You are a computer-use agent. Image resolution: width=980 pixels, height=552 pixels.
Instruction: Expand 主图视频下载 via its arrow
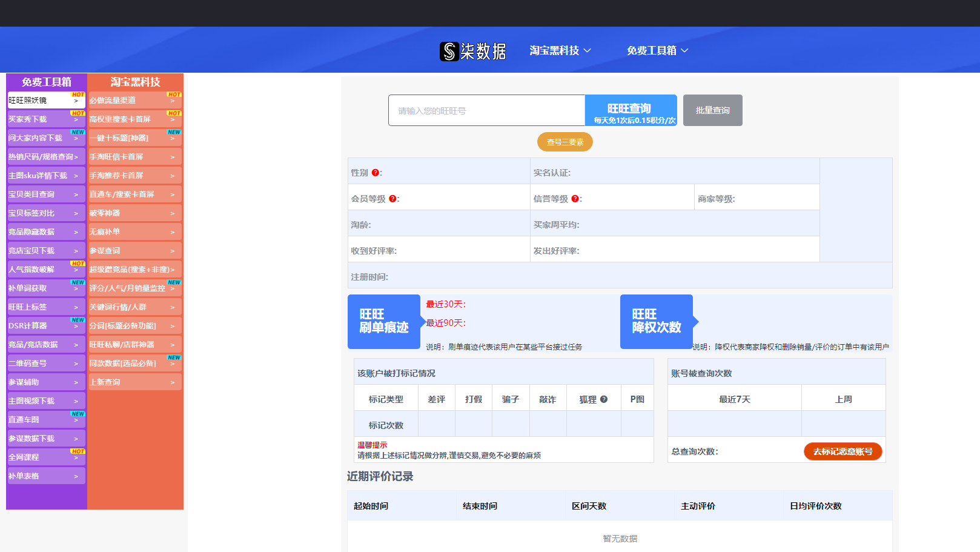point(76,401)
